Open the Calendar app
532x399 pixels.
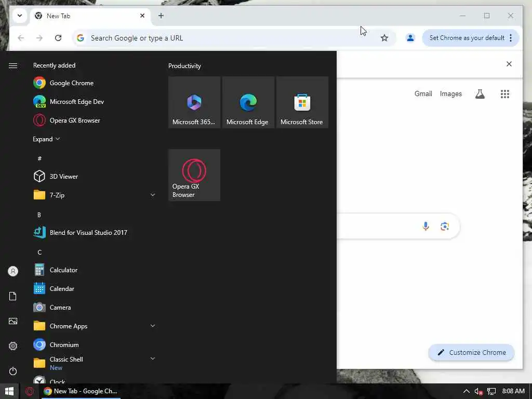pyautogui.click(x=94, y=289)
